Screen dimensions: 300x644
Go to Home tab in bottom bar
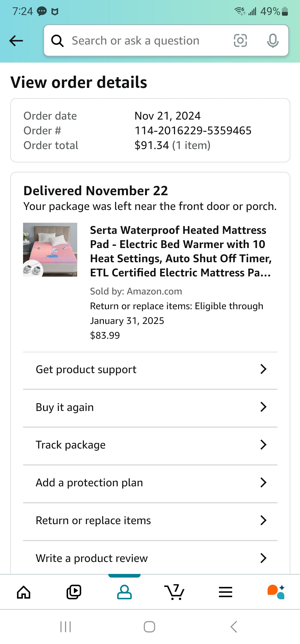point(24,592)
